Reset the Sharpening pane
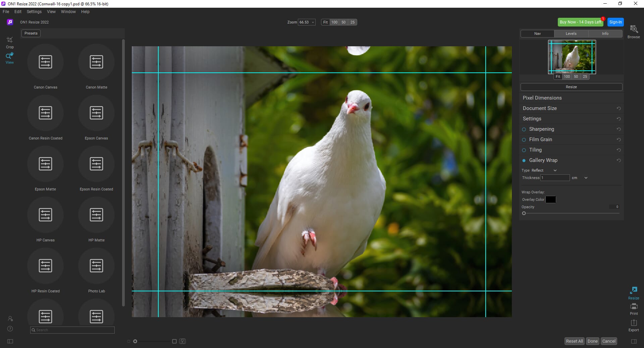 pos(619,129)
